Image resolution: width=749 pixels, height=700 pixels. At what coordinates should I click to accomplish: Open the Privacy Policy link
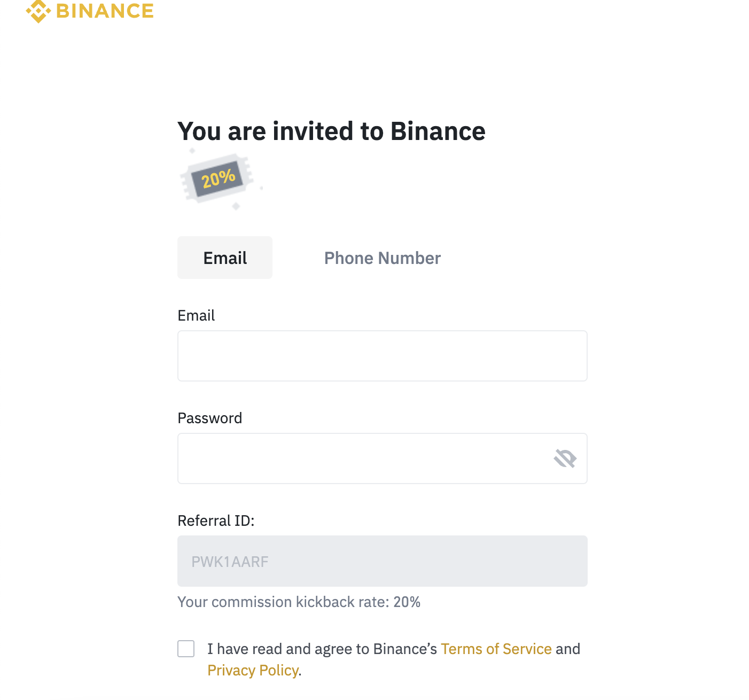pyautogui.click(x=253, y=670)
